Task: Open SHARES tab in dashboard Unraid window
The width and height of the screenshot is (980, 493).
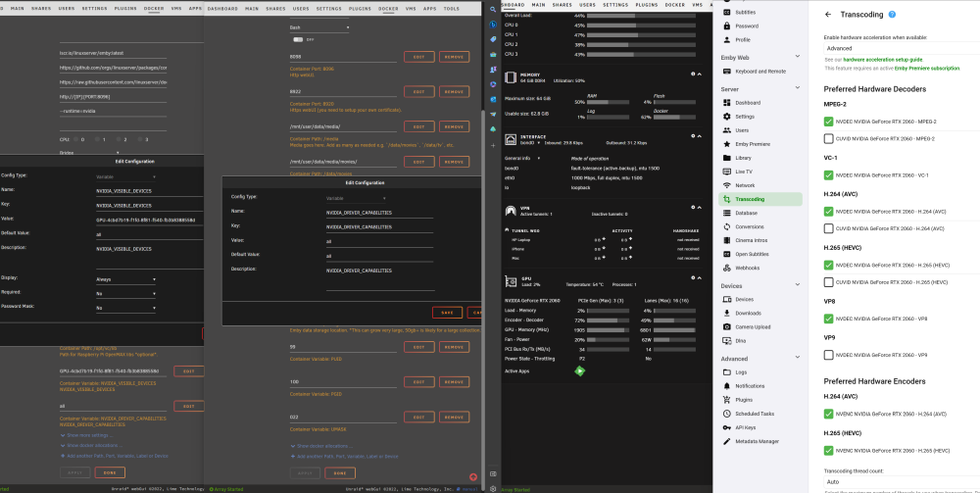Action: tap(563, 4)
